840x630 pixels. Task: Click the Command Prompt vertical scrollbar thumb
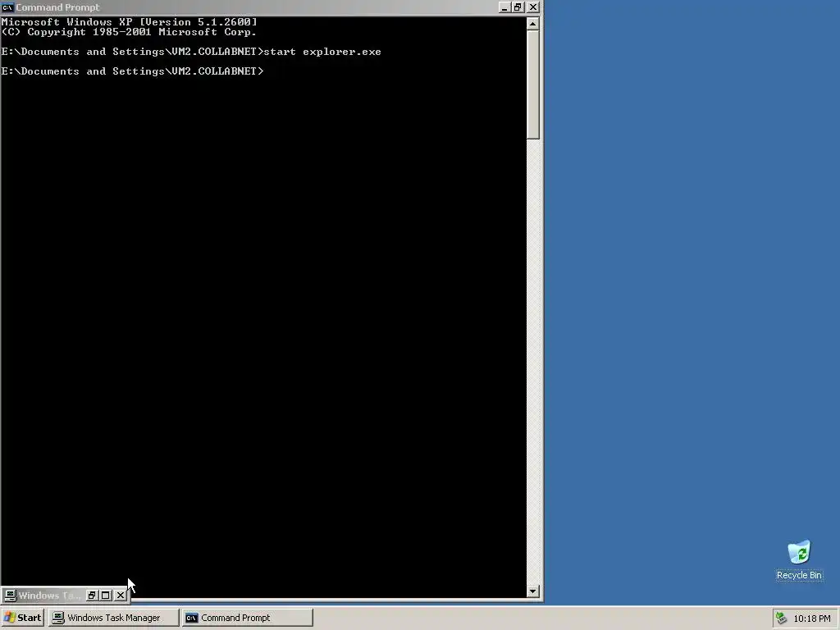532,85
